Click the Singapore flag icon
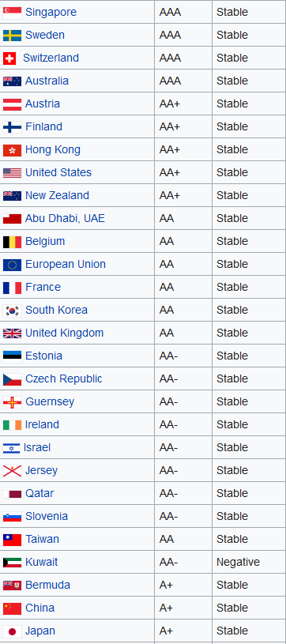This screenshot has width=286, height=644. pyautogui.click(x=12, y=13)
